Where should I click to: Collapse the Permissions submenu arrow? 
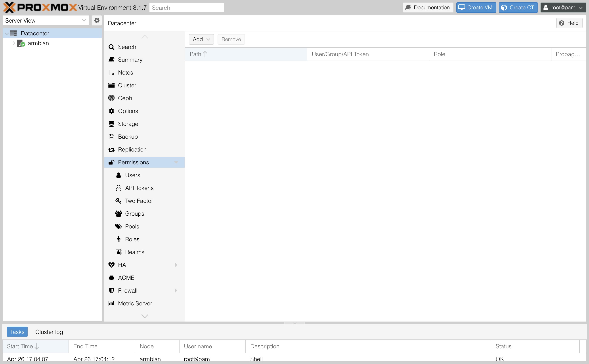(176, 162)
